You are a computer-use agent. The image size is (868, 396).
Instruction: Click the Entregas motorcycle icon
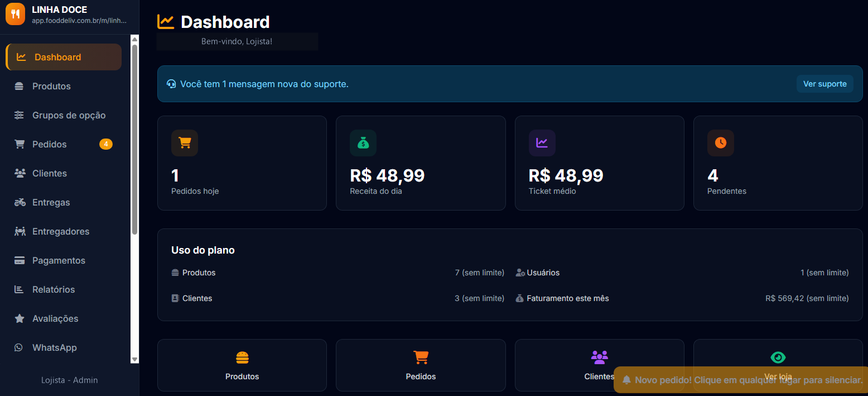click(20, 202)
